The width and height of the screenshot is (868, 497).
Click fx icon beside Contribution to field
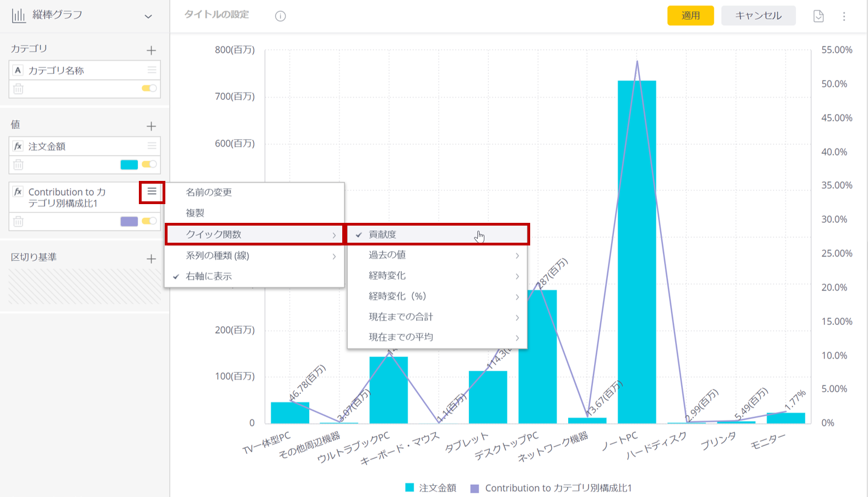tap(18, 192)
